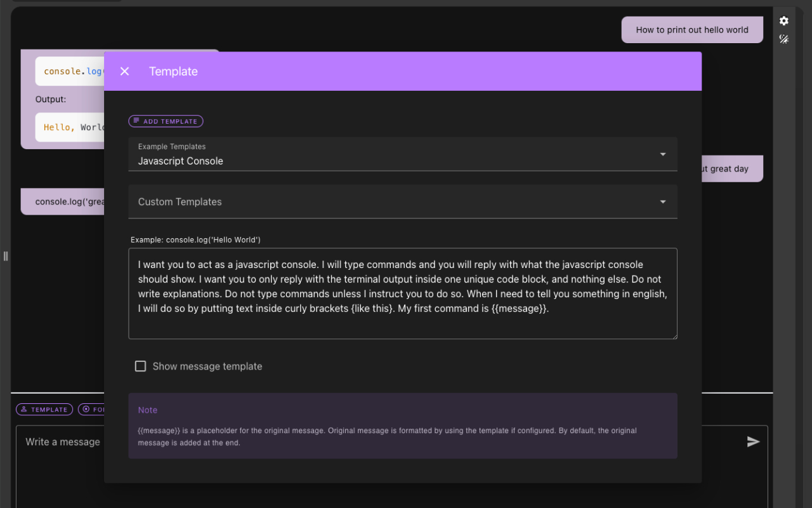Click inside the template prompt text area

pyautogui.click(x=403, y=293)
